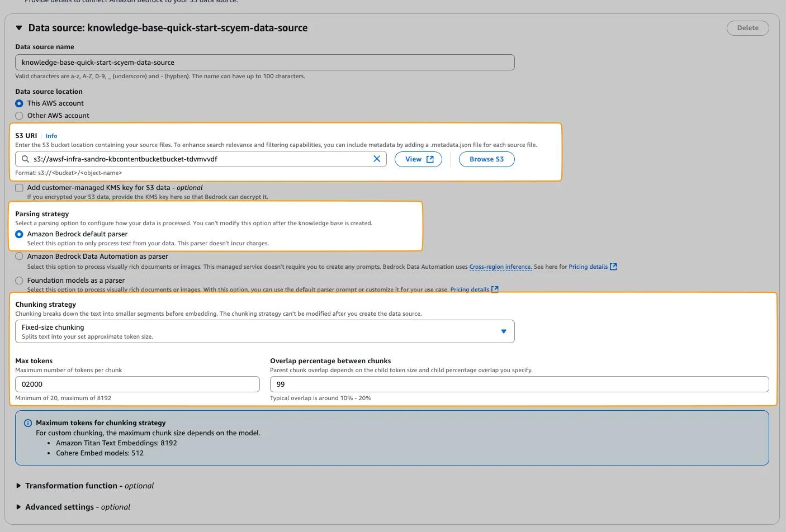
Task: Enable customer-managed KMS key checkbox
Action: click(x=19, y=188)
